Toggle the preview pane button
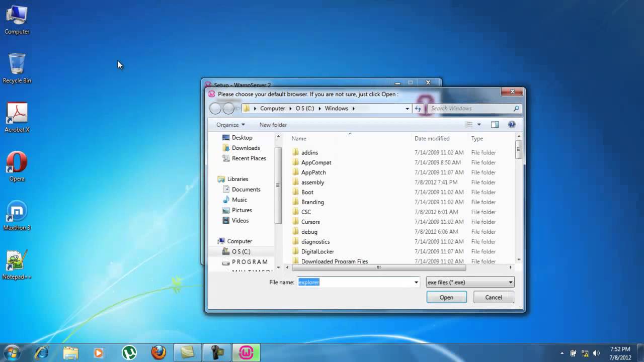This screenshot has width=644, height=362. [495, 125]
